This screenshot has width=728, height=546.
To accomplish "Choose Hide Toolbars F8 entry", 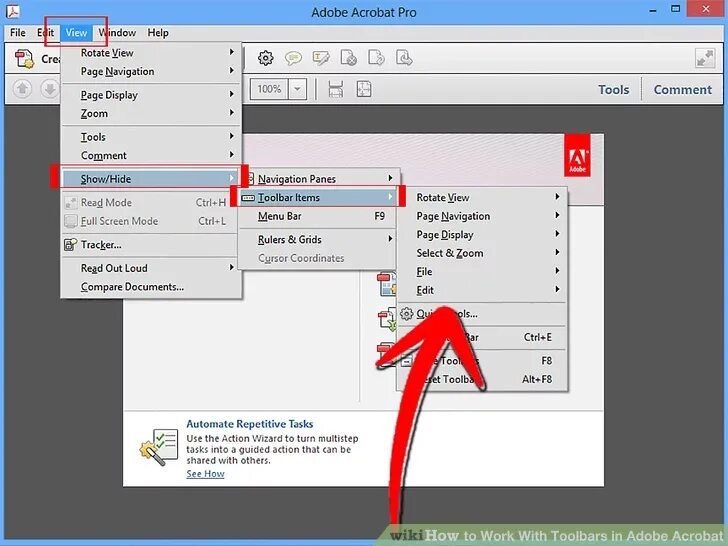I will coord(482,361).
